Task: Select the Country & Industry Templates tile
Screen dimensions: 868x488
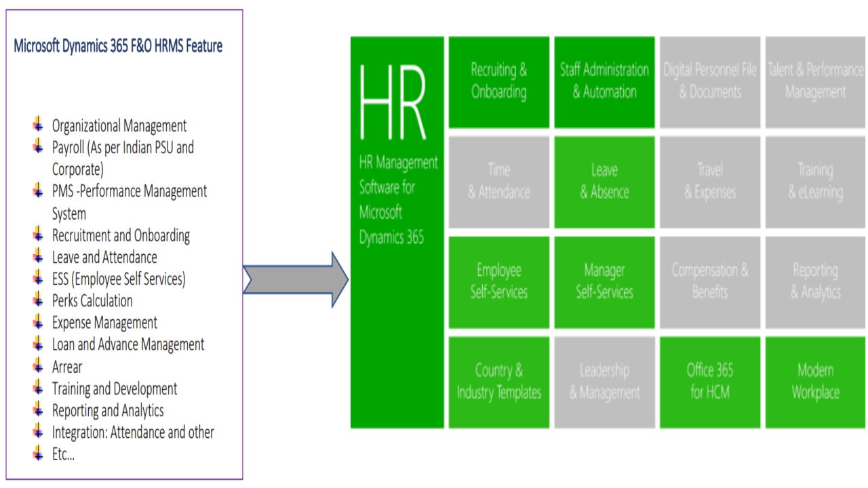Action: coord(499,382)
